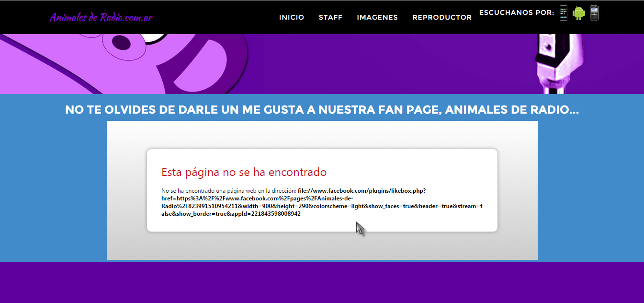Click the iPhone listening icon
Screen dimensions: 644x303
(564, 13)
